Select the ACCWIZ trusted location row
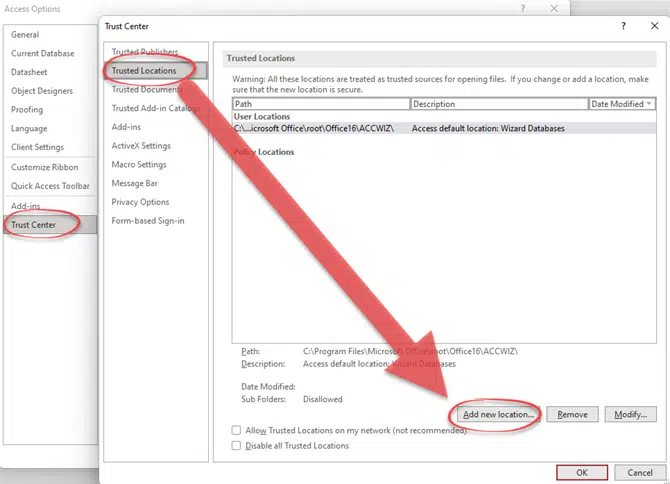The width and height of the screenshot is (670, 484). point(444,128)
